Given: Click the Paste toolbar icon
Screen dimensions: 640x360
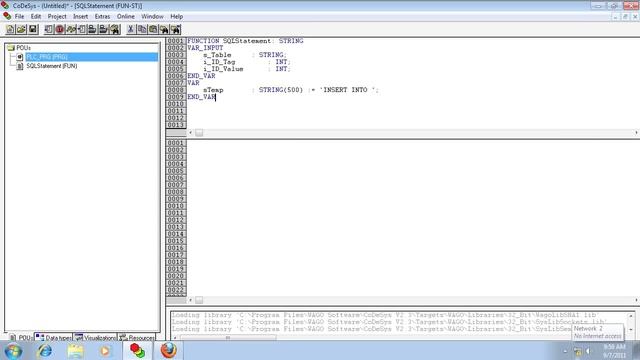Looking at the screenshot, I should pyautogui.click(x=153, y=29).
